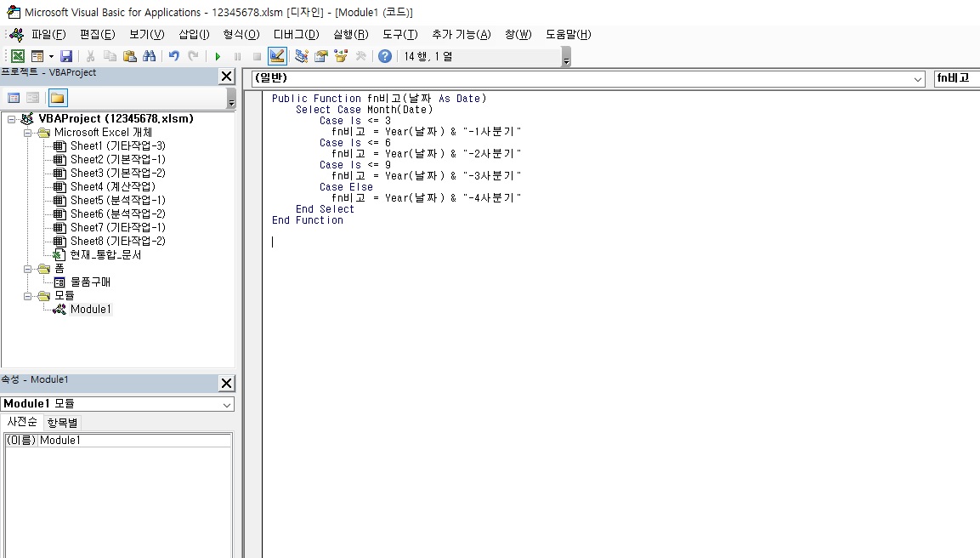This screenshot has width=980, height=558.
Task: Open the 디버그(D) menu
Action: coord(296,34)
